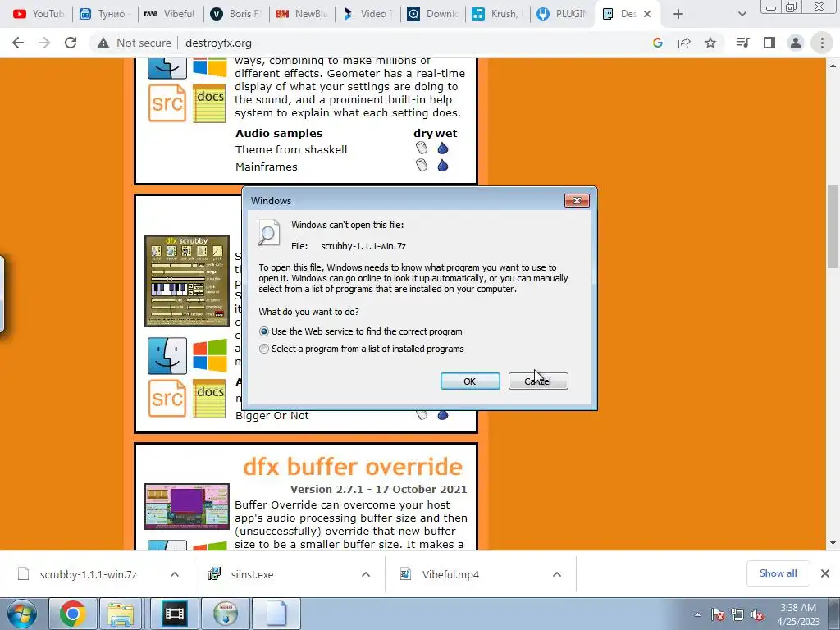Click scroll down arrow of page scrollbar
This screenshot has width=840, height=630.
(x=833, y=544)
